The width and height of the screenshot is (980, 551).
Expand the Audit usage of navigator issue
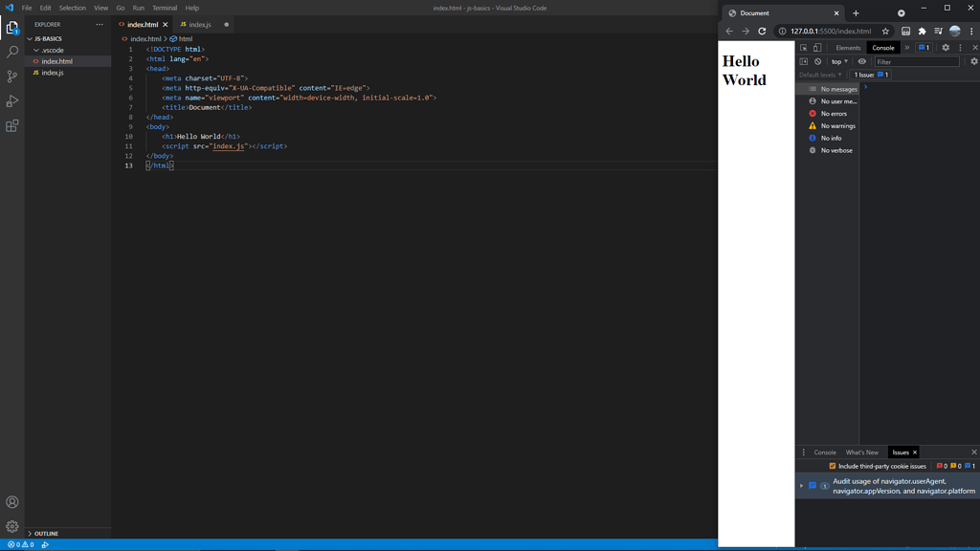pos(801,485)
